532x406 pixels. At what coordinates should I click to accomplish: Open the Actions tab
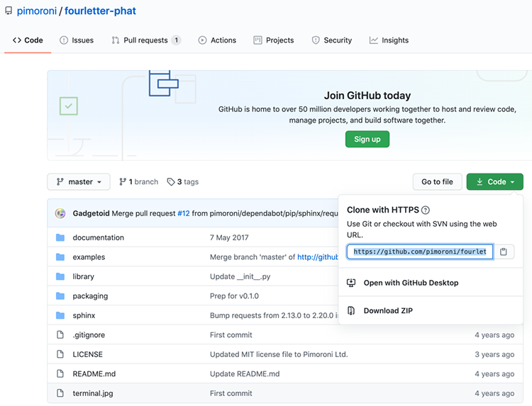(x=217, y=40)
